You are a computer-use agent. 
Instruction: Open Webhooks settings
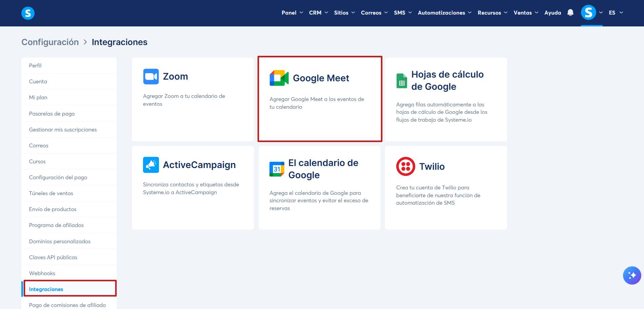pyautogui.click(x=69, y=273)
